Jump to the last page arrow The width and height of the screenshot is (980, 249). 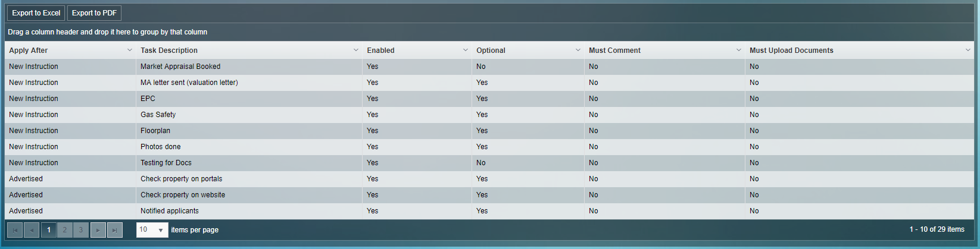115,230
